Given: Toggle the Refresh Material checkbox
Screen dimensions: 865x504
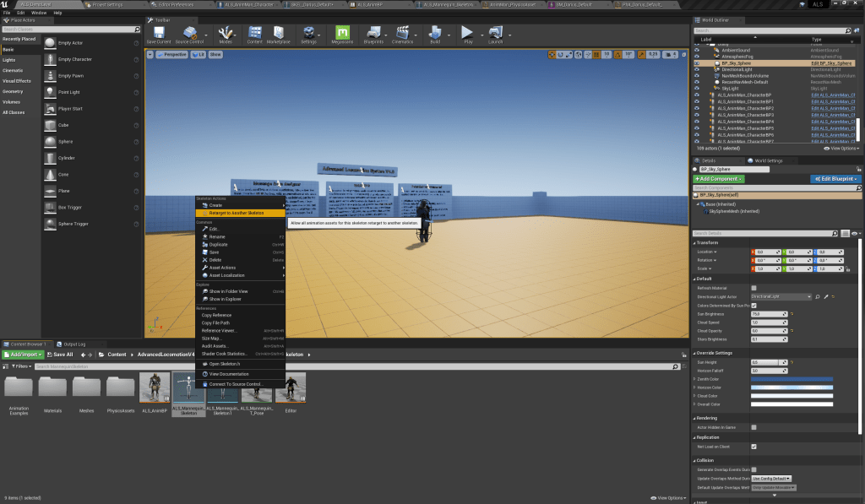Looking at the screenshot, I should [x=753, y=288].
